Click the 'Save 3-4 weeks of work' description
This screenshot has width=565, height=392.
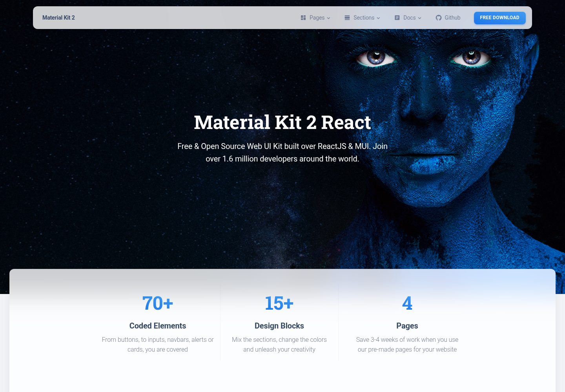click(x=407, y=345)
